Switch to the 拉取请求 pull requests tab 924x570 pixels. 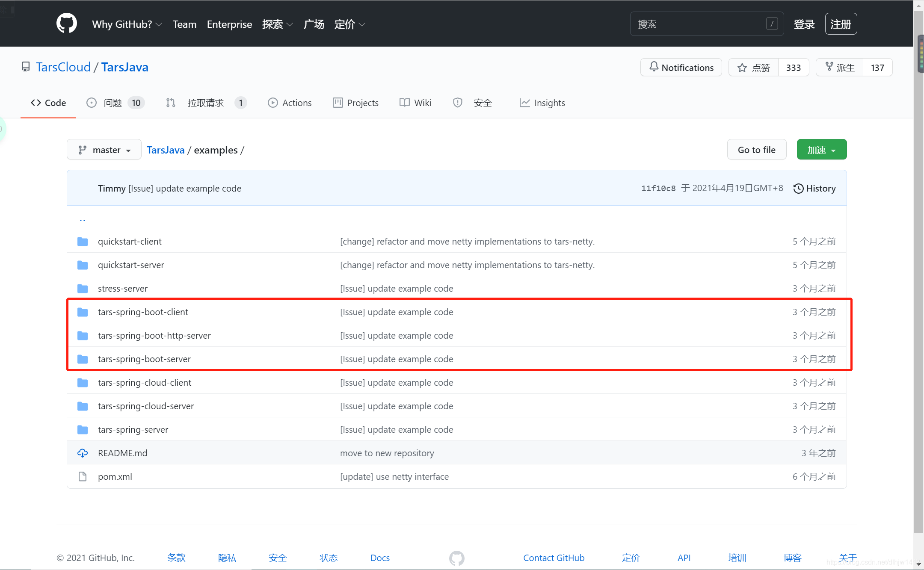click(x=206, y=103)
